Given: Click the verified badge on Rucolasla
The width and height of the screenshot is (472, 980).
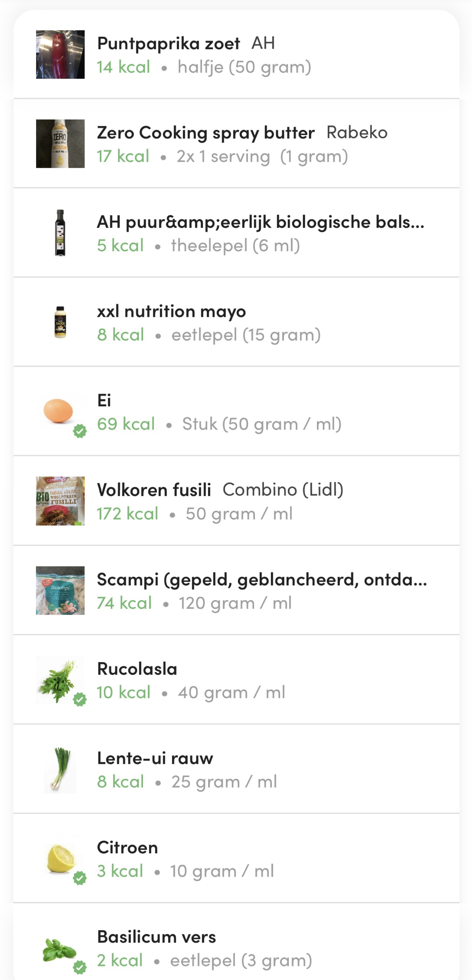Looking at the screenshot, I should coord(80,699).
